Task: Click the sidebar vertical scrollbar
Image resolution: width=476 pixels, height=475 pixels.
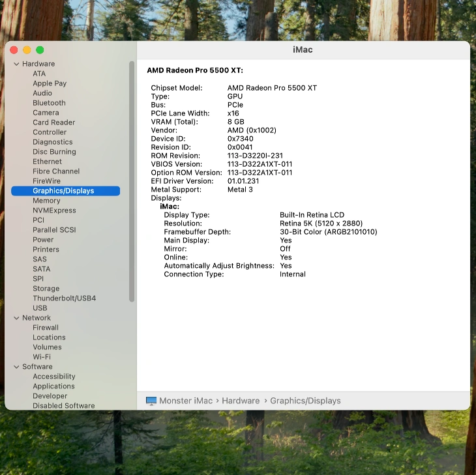Action: (132, 182)
